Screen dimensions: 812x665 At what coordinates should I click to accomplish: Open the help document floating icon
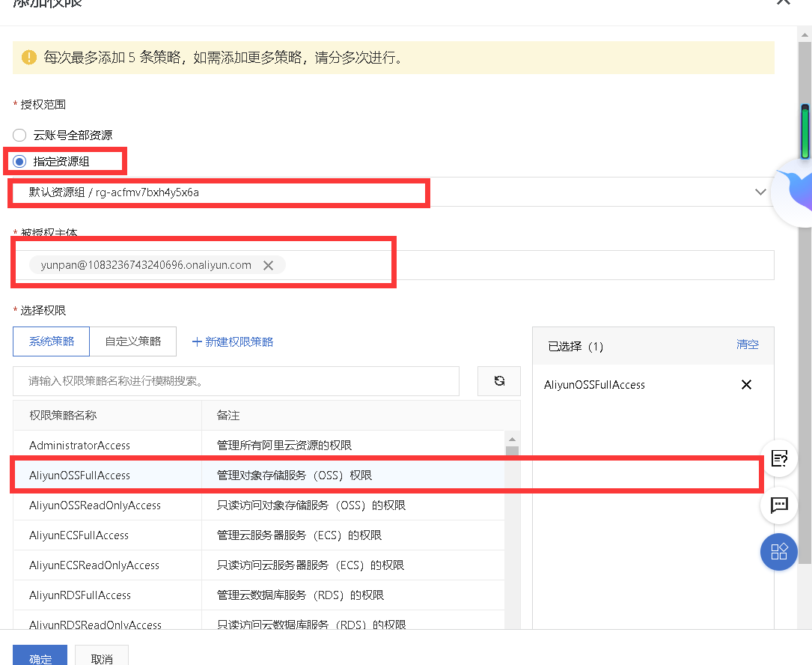tap(779, 458)
